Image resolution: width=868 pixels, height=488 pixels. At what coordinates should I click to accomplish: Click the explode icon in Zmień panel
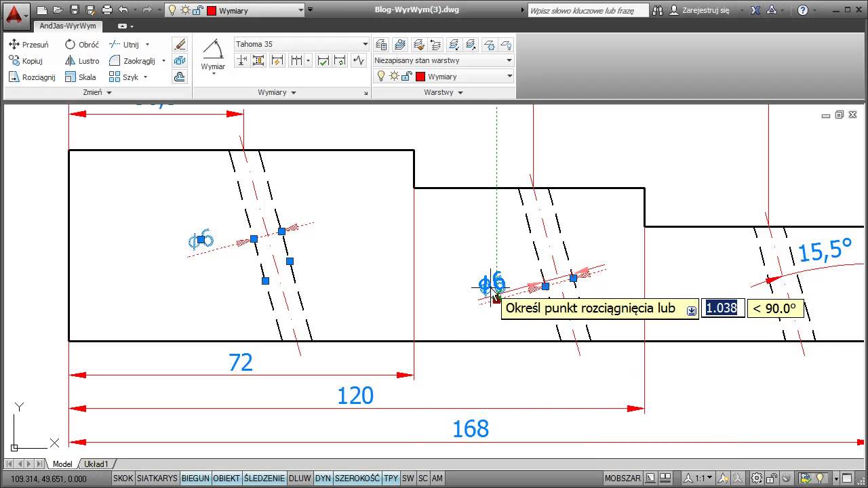click(x=180, y=60)
